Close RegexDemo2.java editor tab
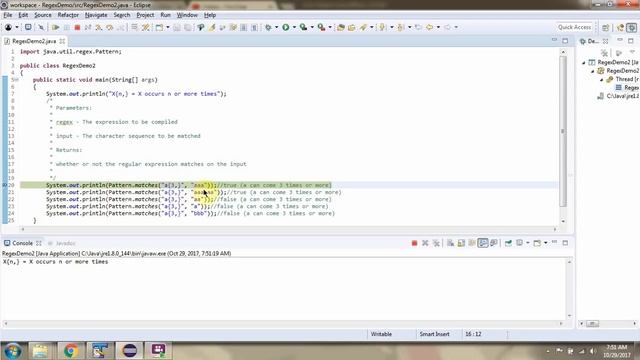 [x=62, y=41]
